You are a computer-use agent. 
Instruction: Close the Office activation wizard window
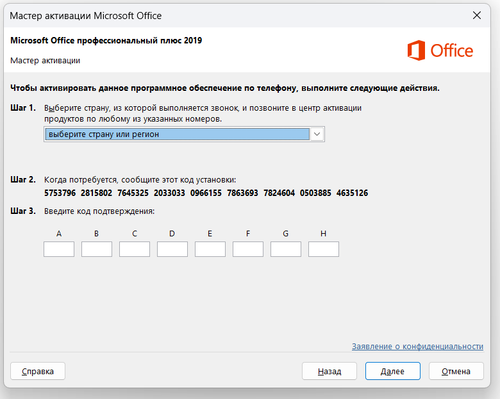point(477,15)
